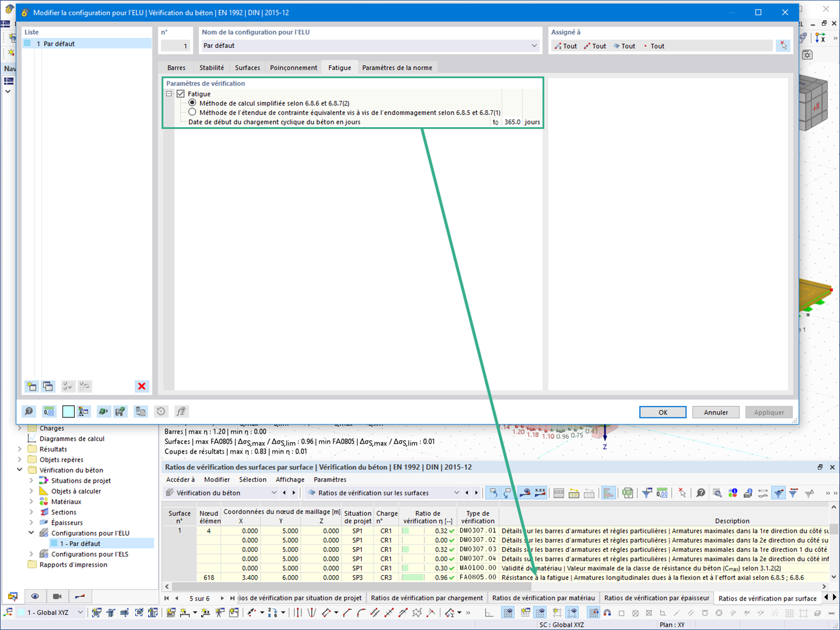The image size is (840, 630).
Task: Expand the Configurations pour l'ELS tree node
Action: pyautogui.click(x=31, y=554)
